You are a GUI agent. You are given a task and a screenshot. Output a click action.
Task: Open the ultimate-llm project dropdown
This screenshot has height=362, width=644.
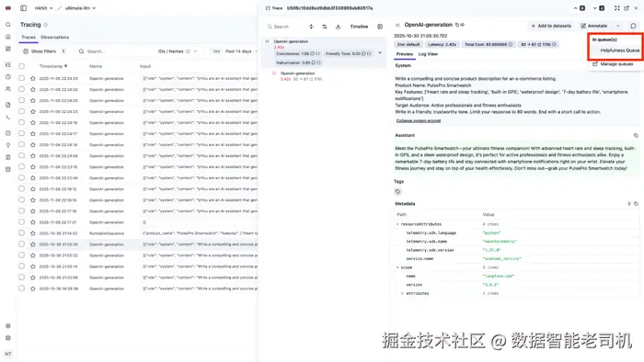pyautogui.click(x=81, y=7)
